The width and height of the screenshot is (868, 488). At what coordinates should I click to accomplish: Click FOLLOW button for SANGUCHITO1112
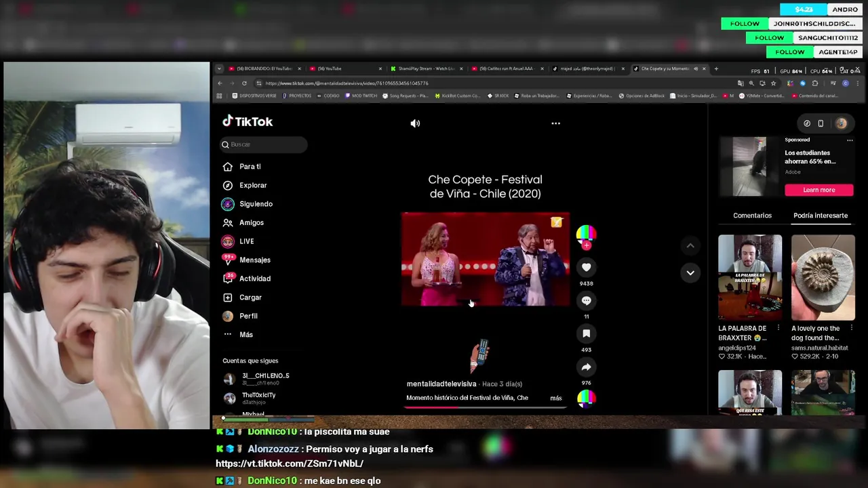coord(769,38)
